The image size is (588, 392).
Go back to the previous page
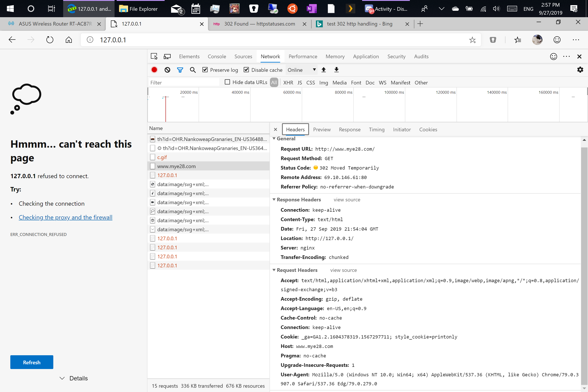pos(12,40)
